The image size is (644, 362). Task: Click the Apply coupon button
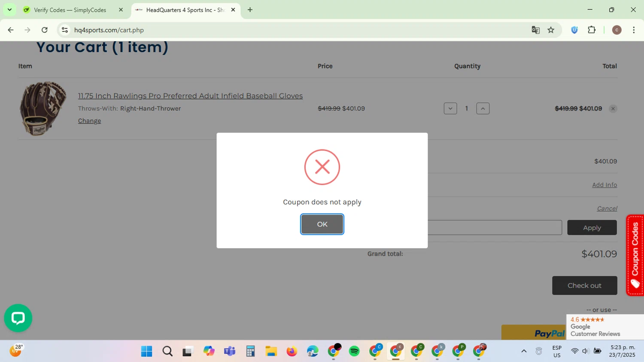click(592, 228)
